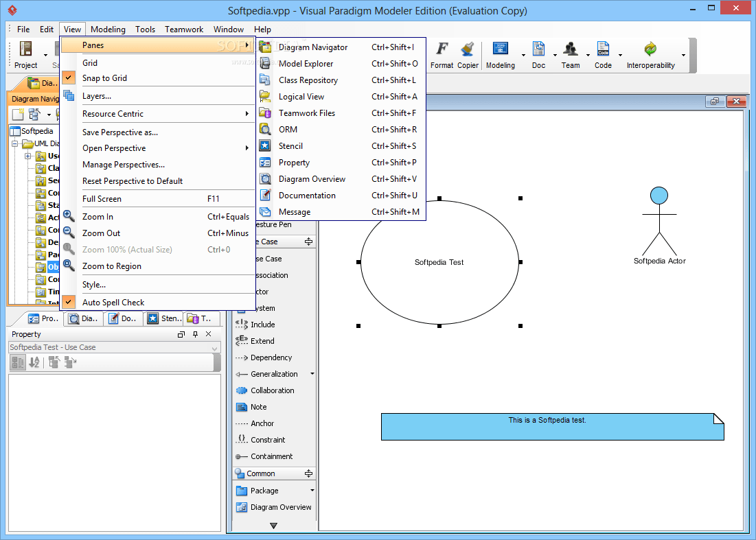The width and height of the screenshot is (756, 540).
Task: Open the Generalization tool dropdown arrow
Action: pyautogui.click(x=312, y=374)
